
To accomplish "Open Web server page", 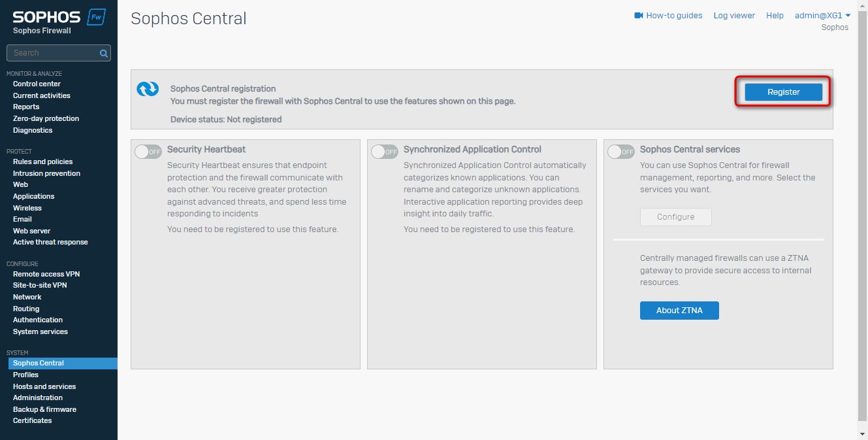I will click(x=31, y=231).
